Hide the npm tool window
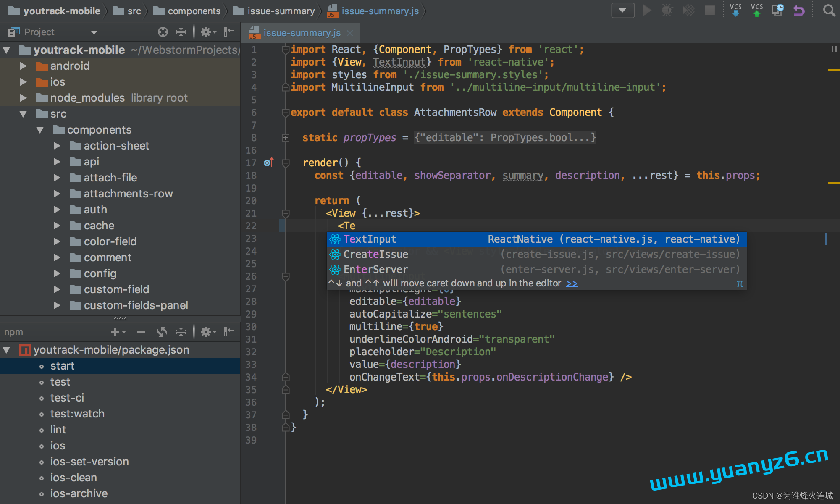The image size is (840, 504). (229, 332)
